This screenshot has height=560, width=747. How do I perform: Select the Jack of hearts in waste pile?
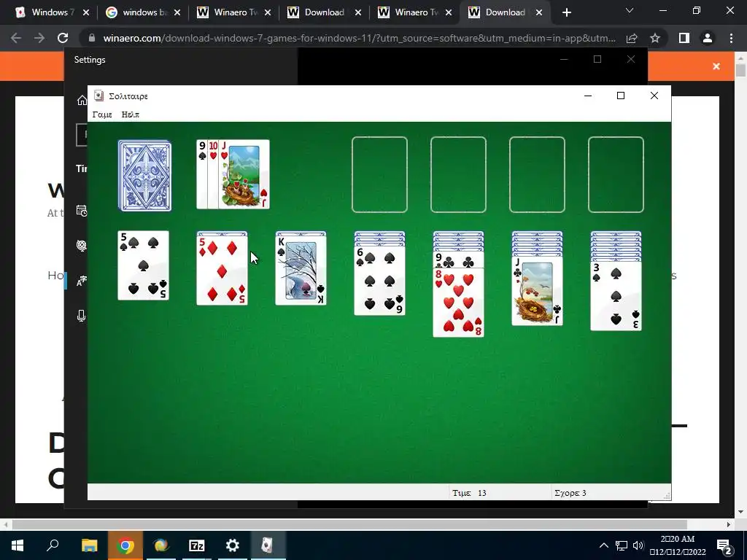(244, 174)
